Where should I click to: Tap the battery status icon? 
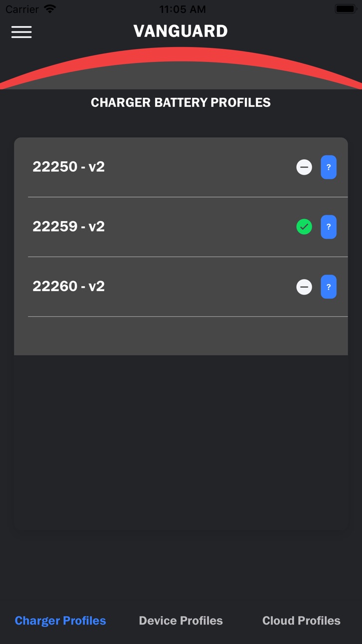click(346, 9)
